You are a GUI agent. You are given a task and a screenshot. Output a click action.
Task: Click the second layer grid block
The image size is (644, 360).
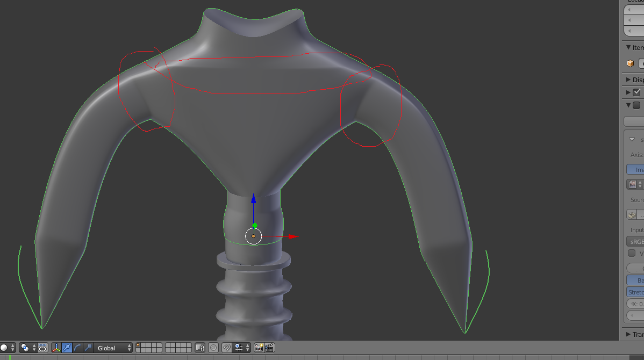pyautogui.click(x=178, y=348)
